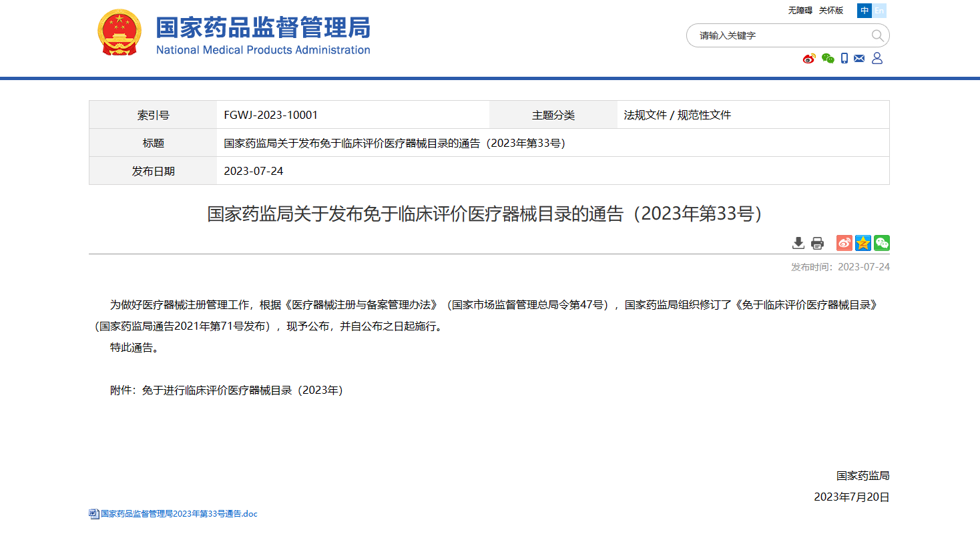
Task: Click the 国家药品监督管理局 site title
Action: pos(263,27)
